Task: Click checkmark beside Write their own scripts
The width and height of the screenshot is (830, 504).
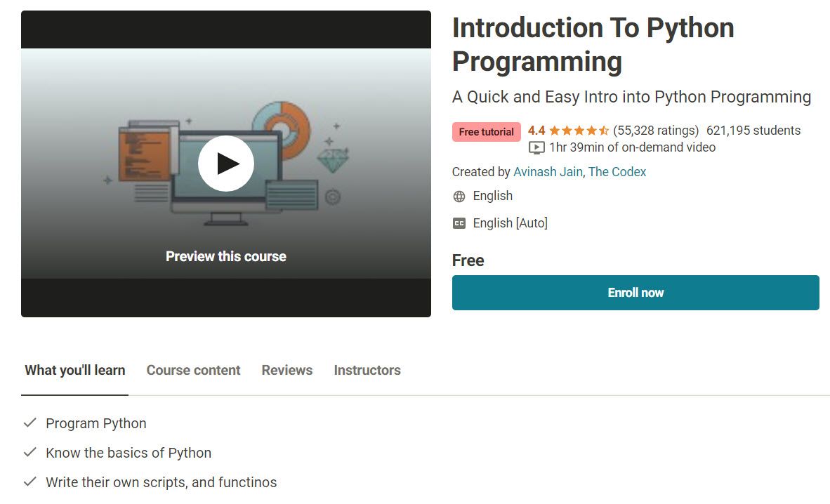Action: click(x=30, y=482)
